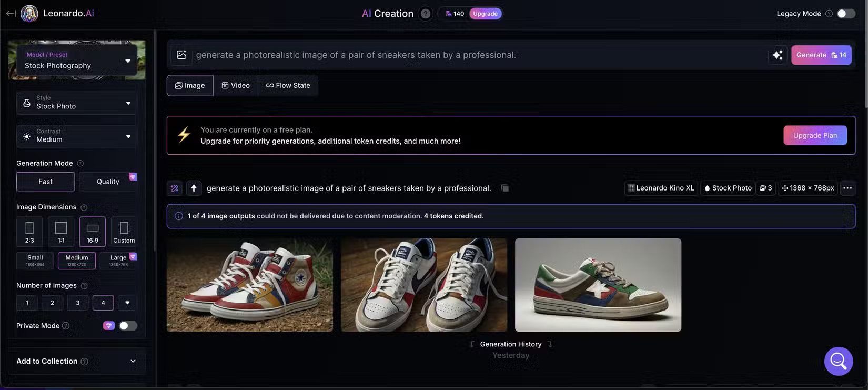Click the Upgrade Plan button
Screen dimensions: 868x390
click(815, 135)
